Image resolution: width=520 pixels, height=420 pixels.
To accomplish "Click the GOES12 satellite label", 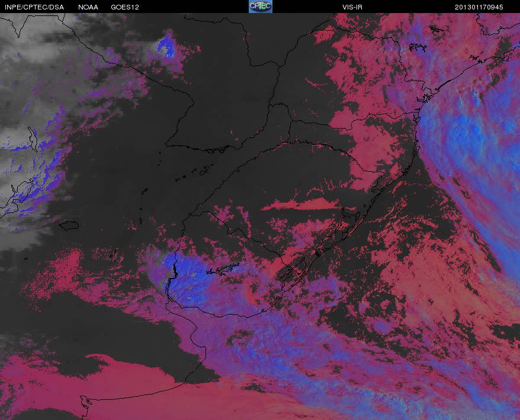I will 125,7.
